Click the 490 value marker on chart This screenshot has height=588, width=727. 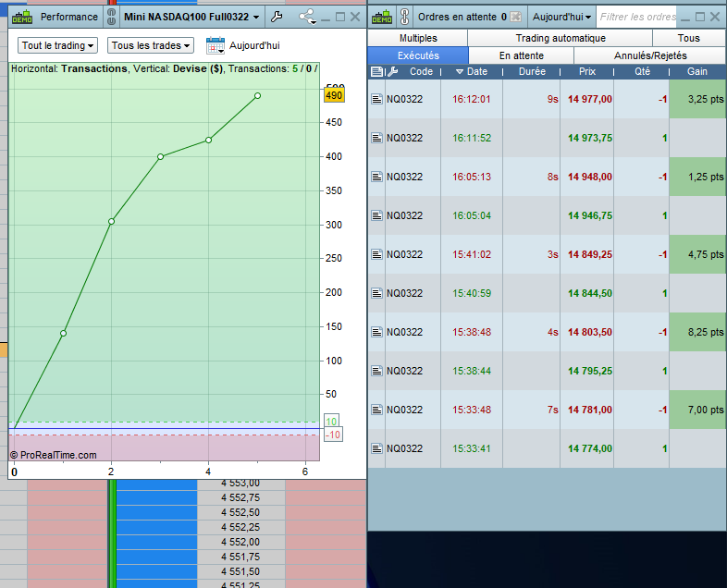(x=334, y=95)
